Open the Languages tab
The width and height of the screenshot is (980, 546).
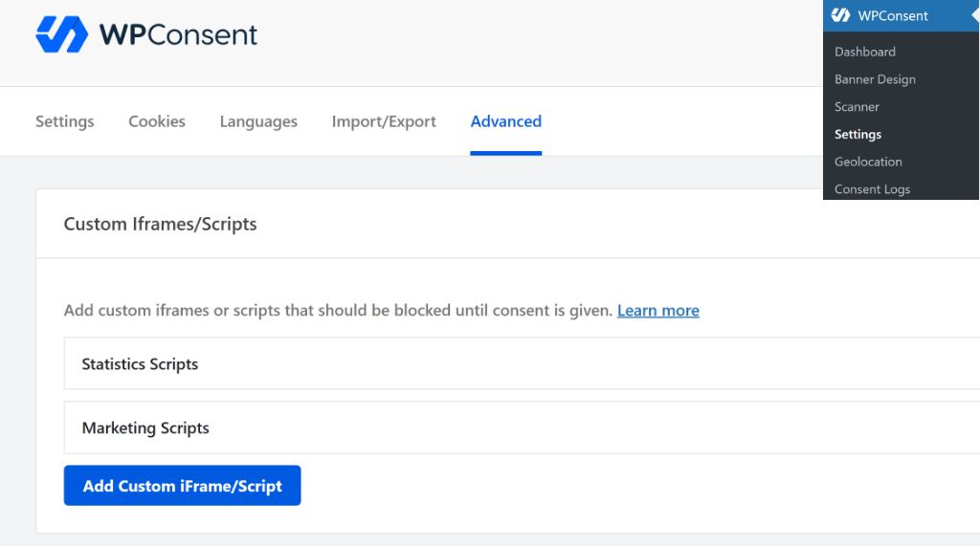tap(258, 121)
